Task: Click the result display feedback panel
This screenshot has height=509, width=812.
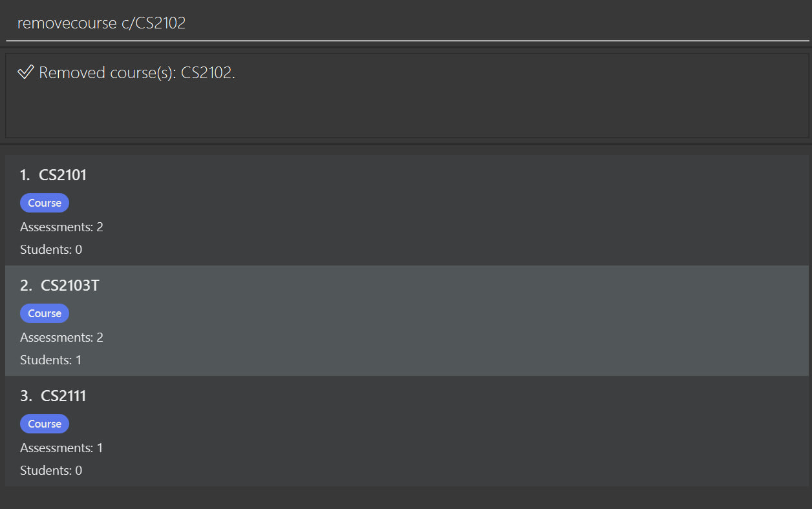Action: 406,96
